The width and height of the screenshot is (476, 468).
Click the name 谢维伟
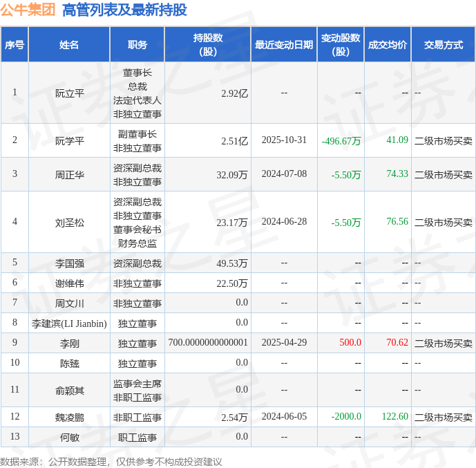70,283
